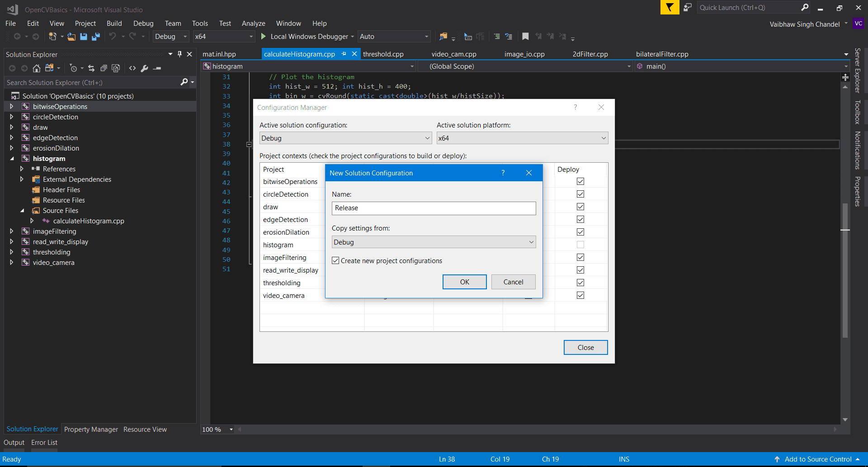Image resolution: width=868 pixels, height=467 pixels.
Task: Toggle bookmark icon in the toolbar
Action: point(525,37)
